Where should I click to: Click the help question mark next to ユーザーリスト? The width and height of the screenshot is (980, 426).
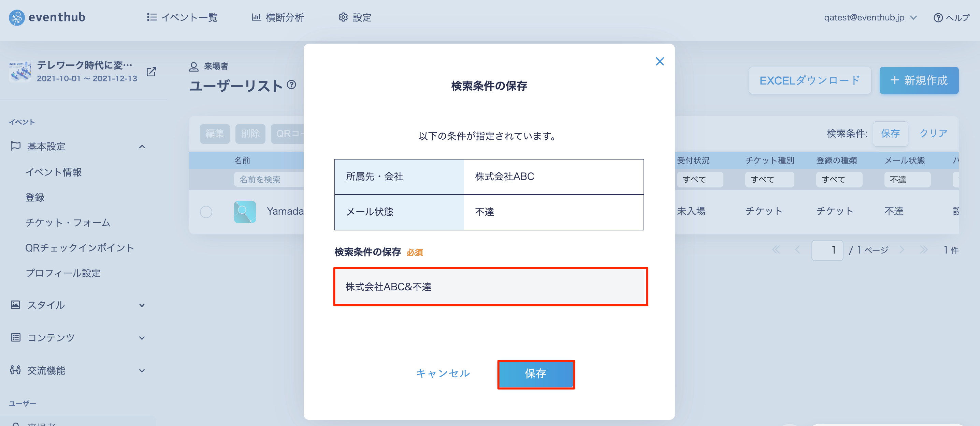click(x=291, y=85)
